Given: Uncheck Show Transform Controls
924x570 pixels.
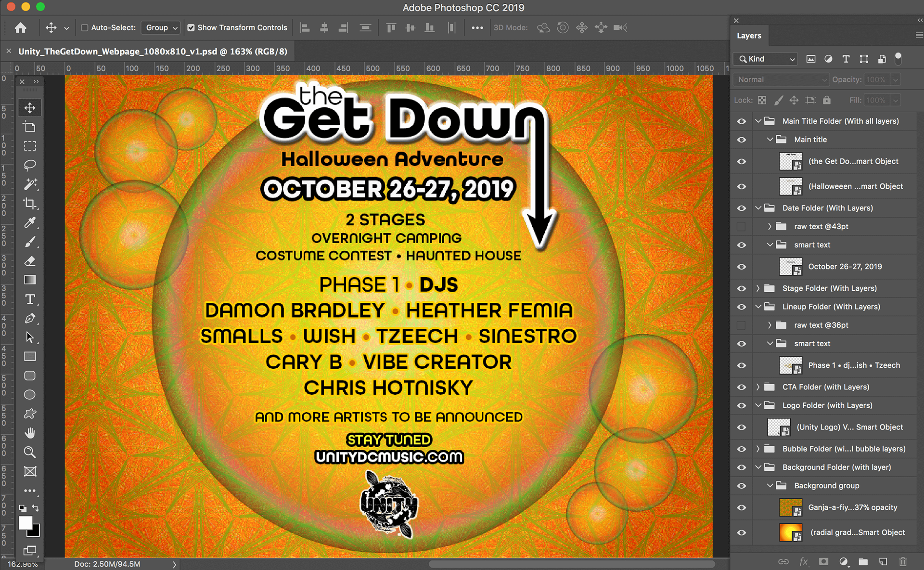Looking at the screenshot, I should (191, 28).
